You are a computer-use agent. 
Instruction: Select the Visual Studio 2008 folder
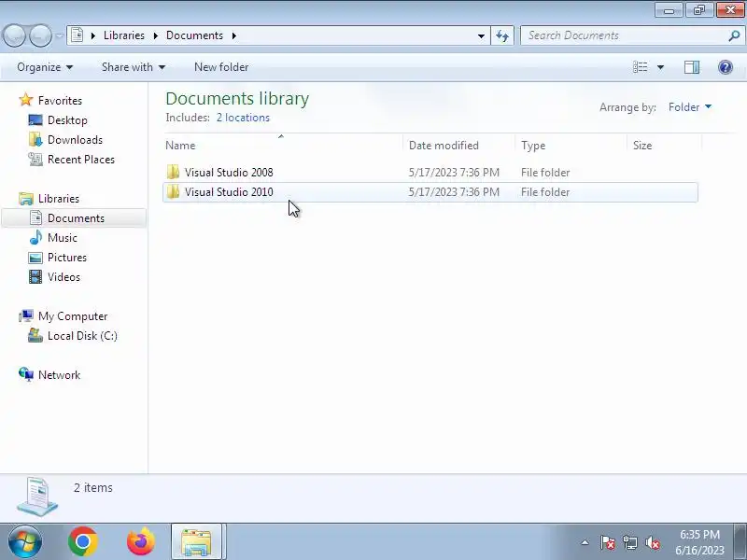(x=430, y=173)
